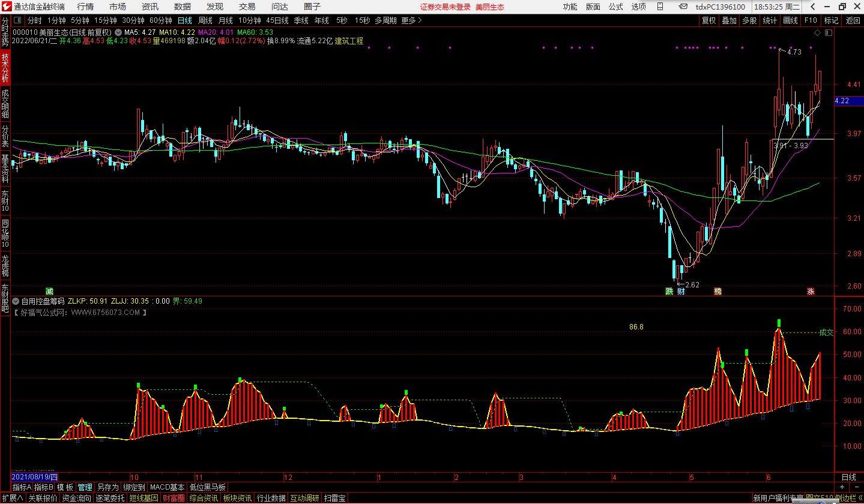This screenshot has height=504, width=864.
Task: Click the 减 marker icon at chart bottom
Action: (49, 292)
